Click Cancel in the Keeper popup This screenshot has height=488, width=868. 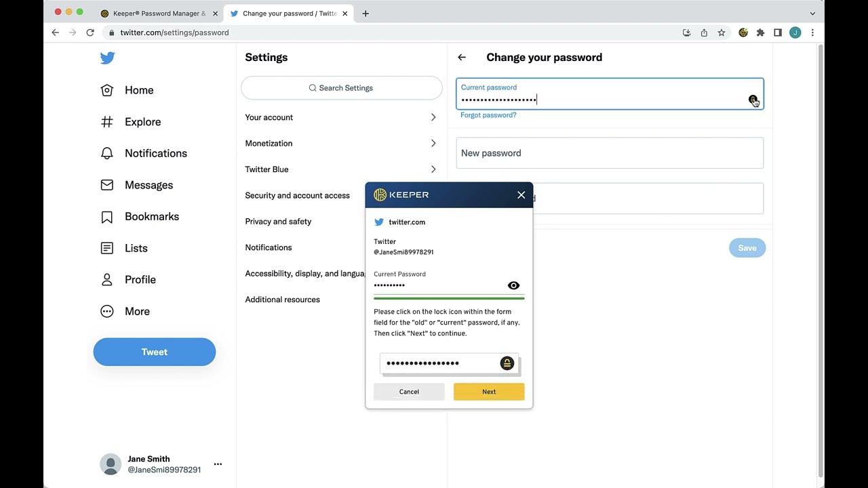[x=409, y=392]
